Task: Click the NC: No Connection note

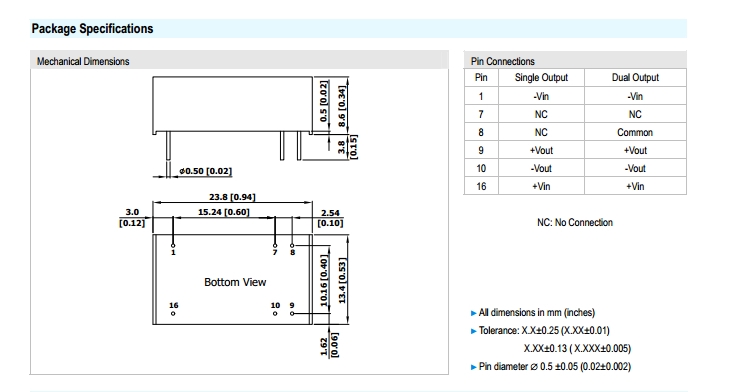Action: pos(575,223)
